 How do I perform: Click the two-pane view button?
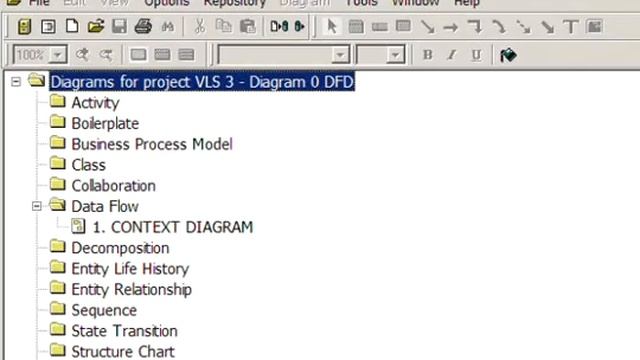[162, 55]
